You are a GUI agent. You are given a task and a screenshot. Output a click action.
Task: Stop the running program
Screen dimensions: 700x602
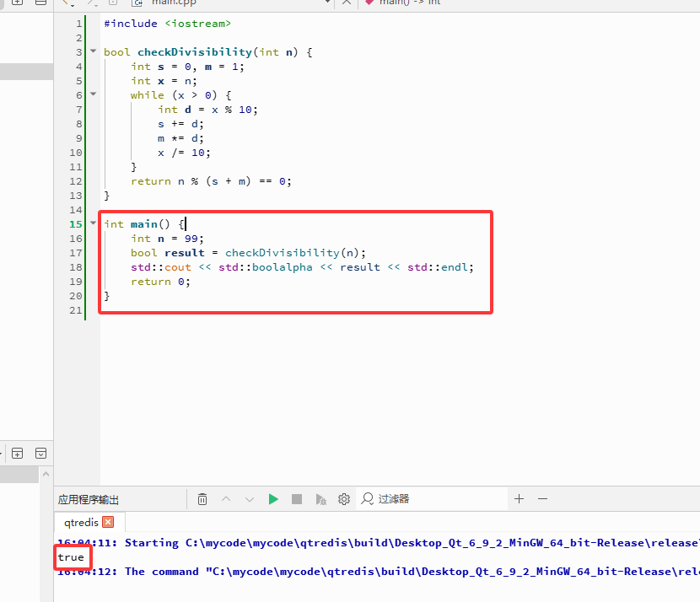[297, 499]
